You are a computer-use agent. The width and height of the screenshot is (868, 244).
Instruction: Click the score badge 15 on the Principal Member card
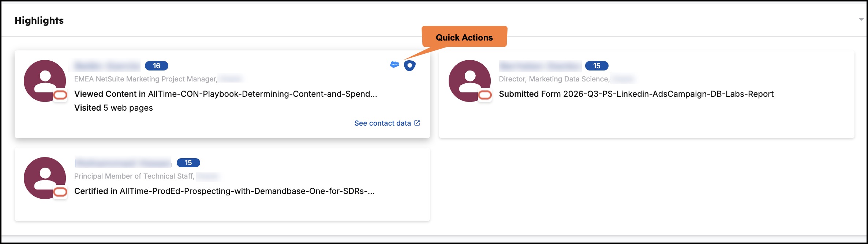[188, 163]
